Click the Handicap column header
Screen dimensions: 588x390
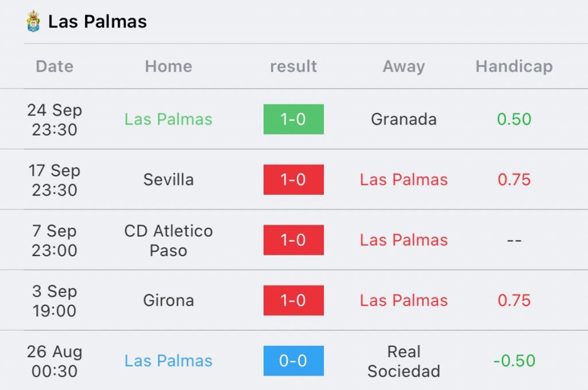[514, 67]
